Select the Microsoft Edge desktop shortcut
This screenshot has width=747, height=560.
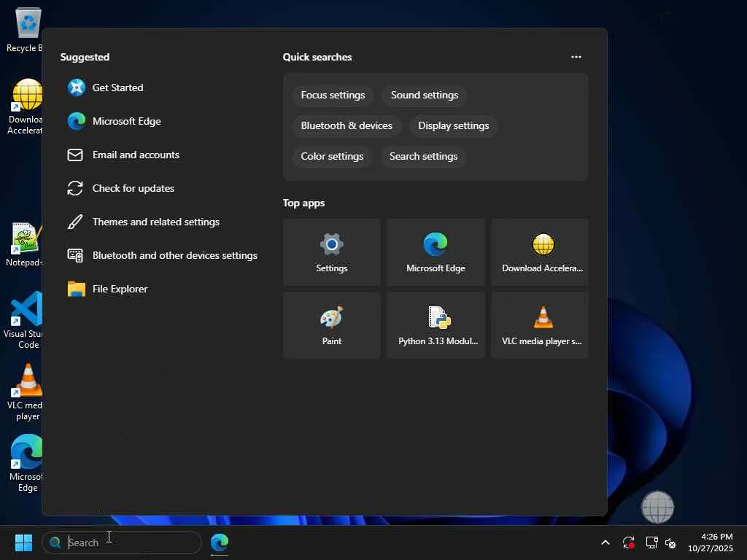coord(25,463)
